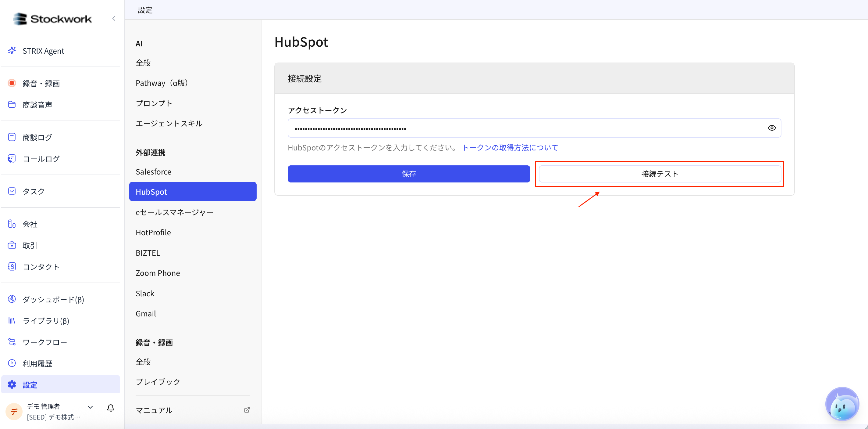This screenshot has height=429, width=868.
Task: Select AI 全般 settings
Action: coord(193,63)
